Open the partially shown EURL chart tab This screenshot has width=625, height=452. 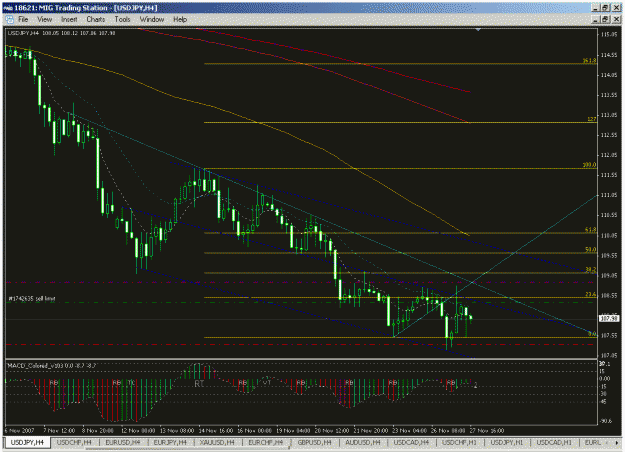tap(592, 442)
